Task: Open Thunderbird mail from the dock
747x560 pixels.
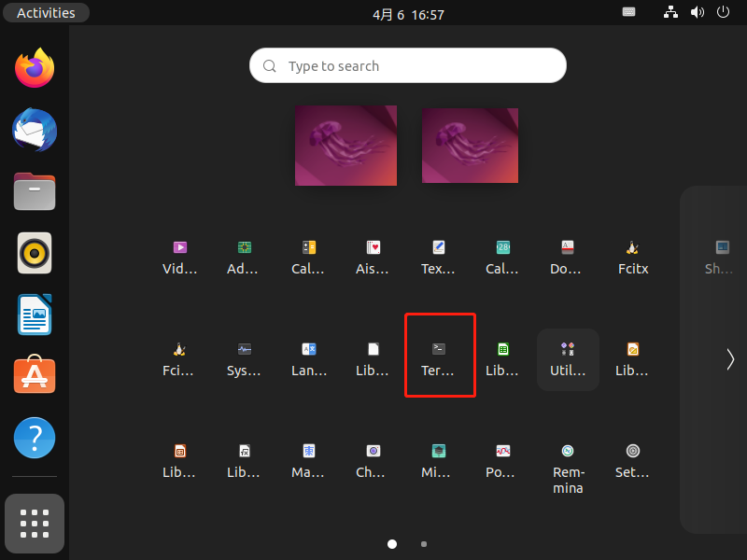Action: tap(35, 130)
